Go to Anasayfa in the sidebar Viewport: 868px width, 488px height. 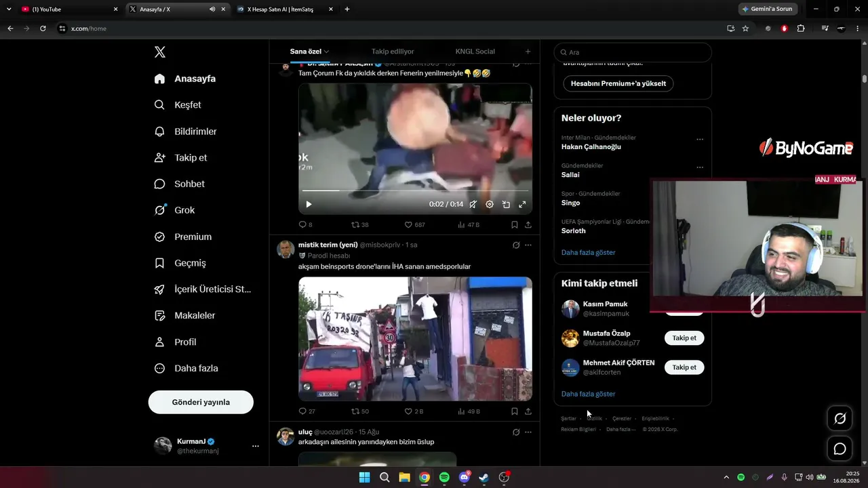pyautogui.click(x=185, y=79)
